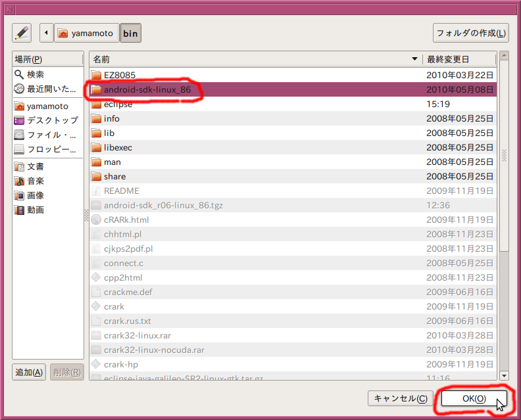Select the eclipse folder icon
The image size is (521, 420).
[96, 105]
